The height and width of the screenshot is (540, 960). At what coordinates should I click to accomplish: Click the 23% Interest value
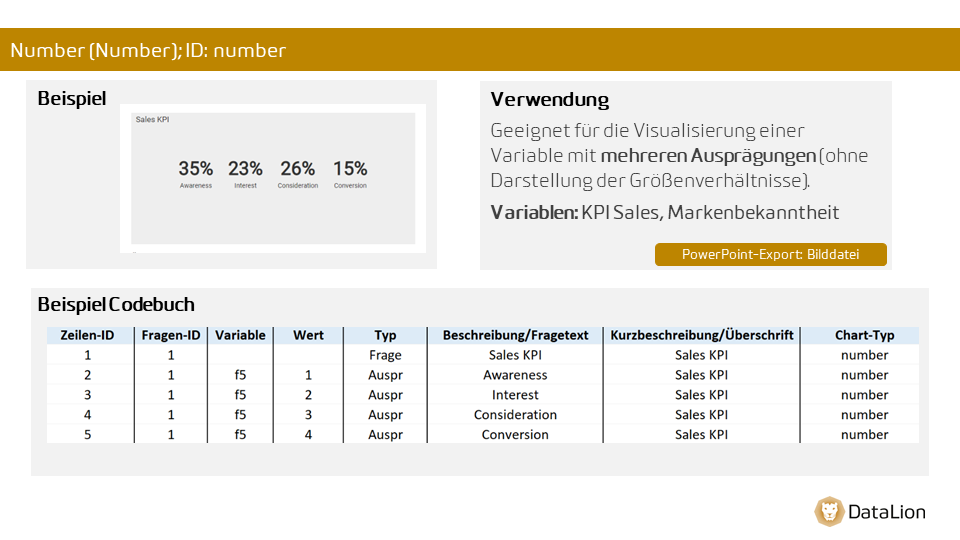tap(246, 173)
